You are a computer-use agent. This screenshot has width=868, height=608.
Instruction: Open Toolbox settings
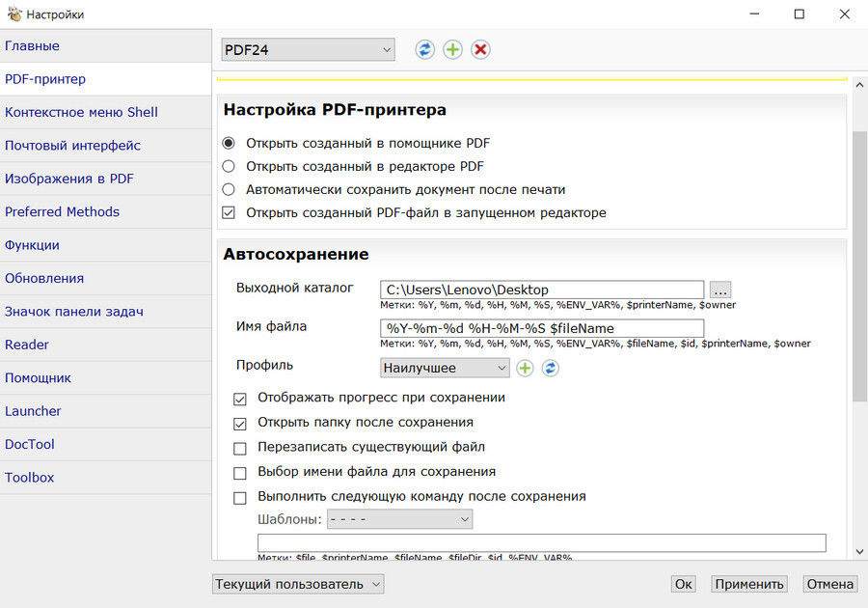pos(106,478)
